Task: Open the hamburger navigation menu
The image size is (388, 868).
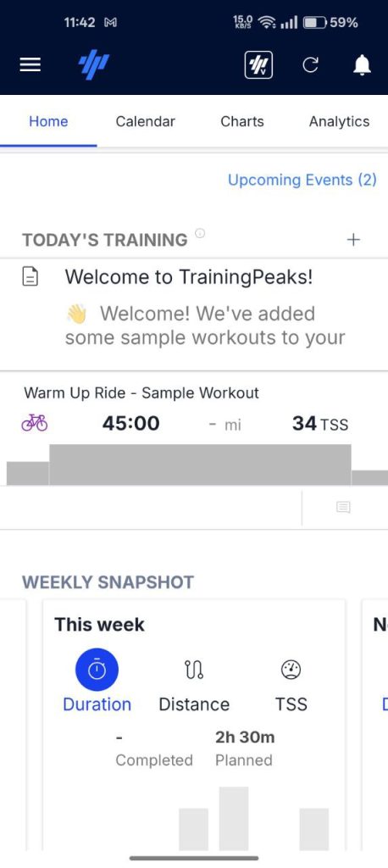Action: (30, 65)
